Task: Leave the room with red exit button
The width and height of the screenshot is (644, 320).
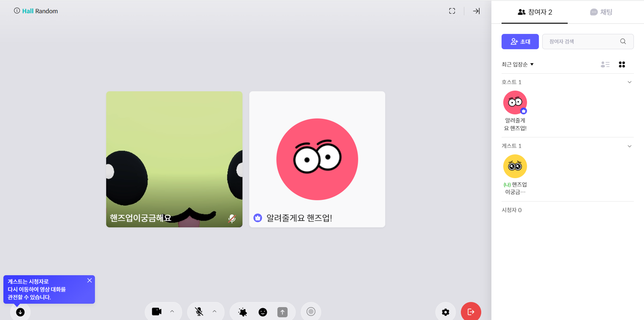Action: [471, 312]
